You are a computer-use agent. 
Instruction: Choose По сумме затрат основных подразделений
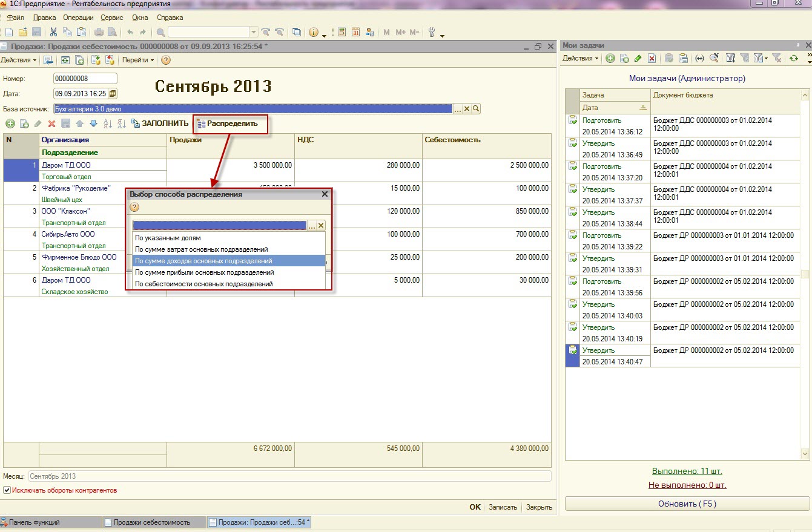[x=229, y=249]
